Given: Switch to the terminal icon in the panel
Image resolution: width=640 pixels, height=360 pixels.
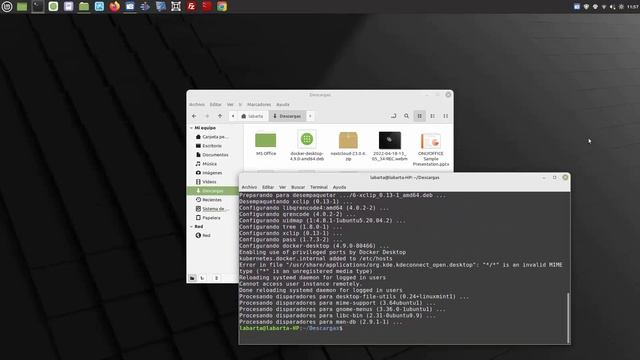Looking at the screenshot, I should [38, 6].
